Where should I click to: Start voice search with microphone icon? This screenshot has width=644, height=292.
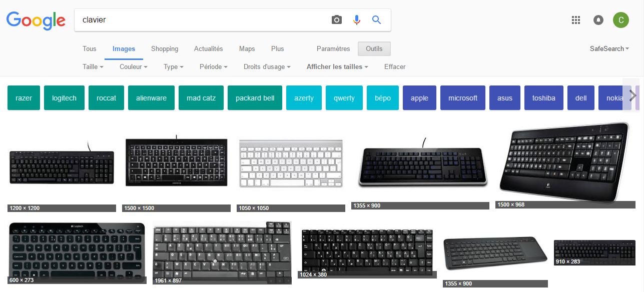tap(356, 20)
